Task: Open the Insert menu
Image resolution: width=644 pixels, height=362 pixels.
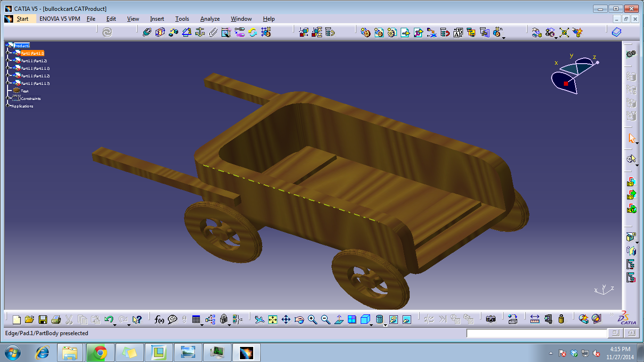Action: coord(157,19)
